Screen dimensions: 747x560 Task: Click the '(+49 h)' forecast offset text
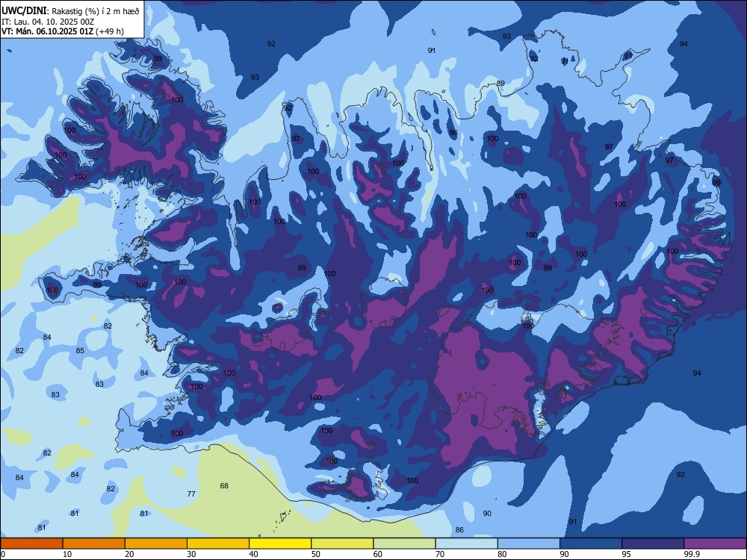[x=110, y=31]
